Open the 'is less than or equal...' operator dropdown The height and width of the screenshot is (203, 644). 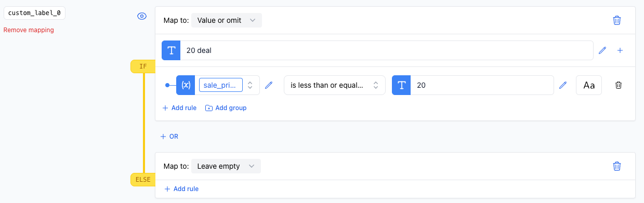(335, 85)
